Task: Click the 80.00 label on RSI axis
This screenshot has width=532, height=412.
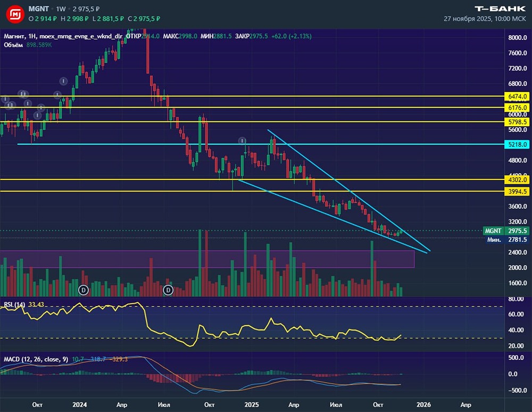Action: point(516,299)
